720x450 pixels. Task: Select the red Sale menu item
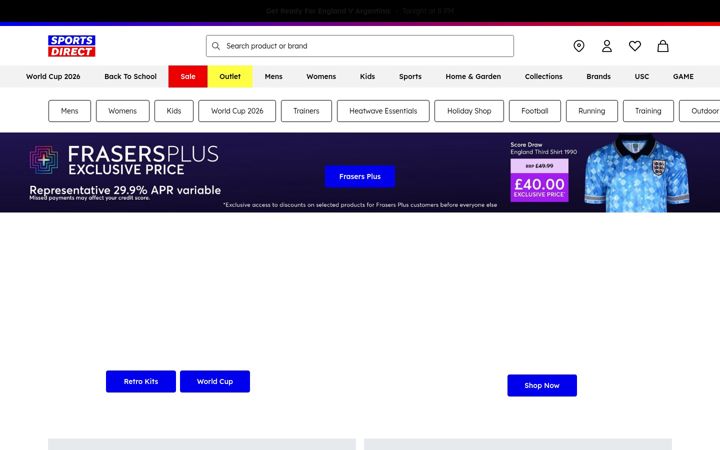click(188, 76)
